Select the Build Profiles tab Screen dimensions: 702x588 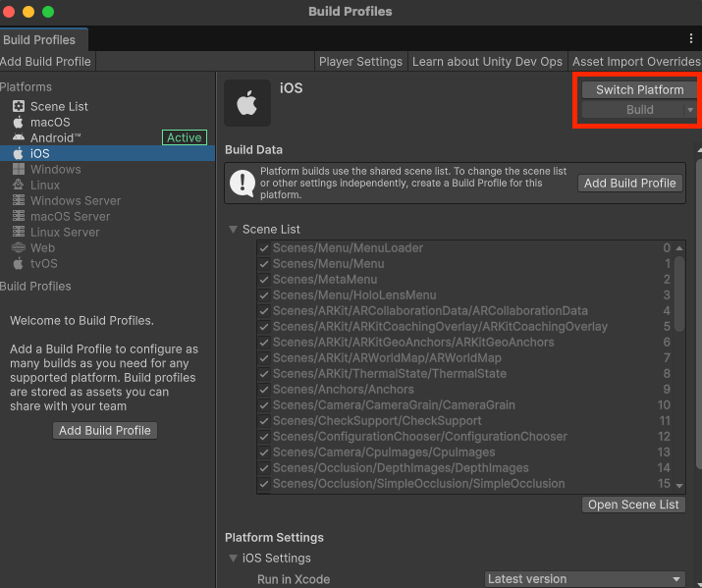(x=44, y=39)
